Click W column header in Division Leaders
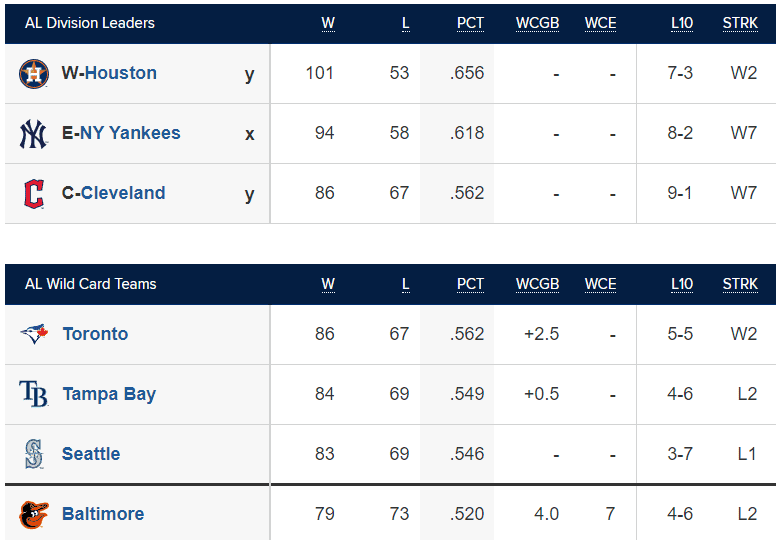The height and width of the screenshot is (540, 776). coord(328,23)
